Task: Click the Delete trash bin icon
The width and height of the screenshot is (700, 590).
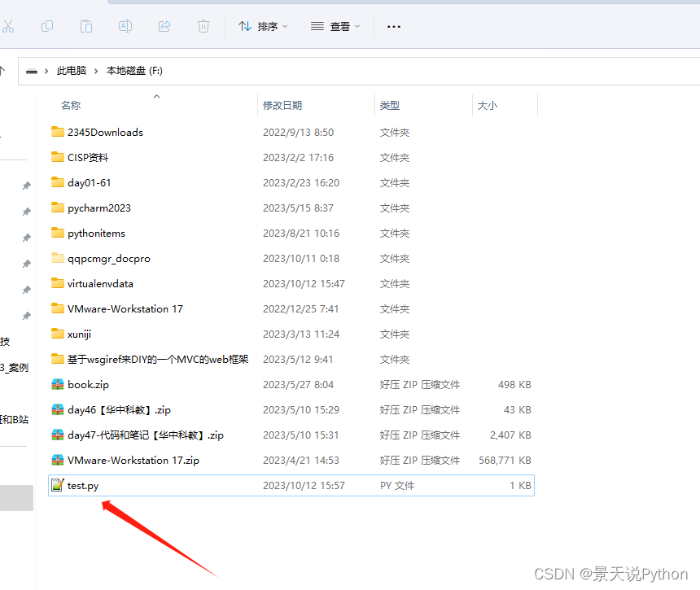Action: coord(203,26)
